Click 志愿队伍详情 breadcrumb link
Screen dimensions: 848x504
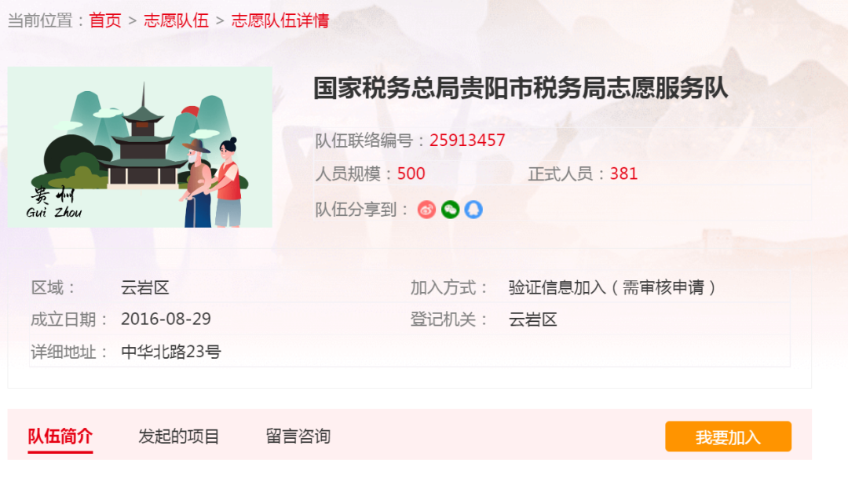(280, 20)
